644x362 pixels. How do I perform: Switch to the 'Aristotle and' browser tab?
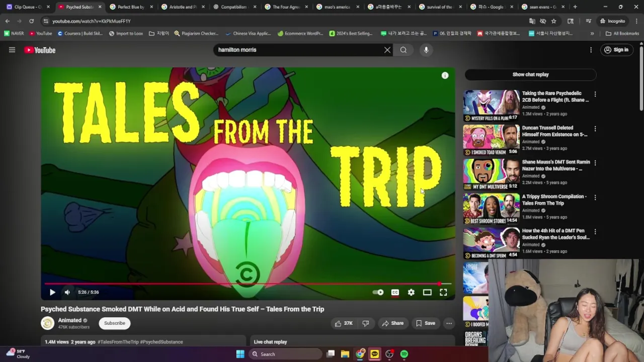[x=183, y=7]
